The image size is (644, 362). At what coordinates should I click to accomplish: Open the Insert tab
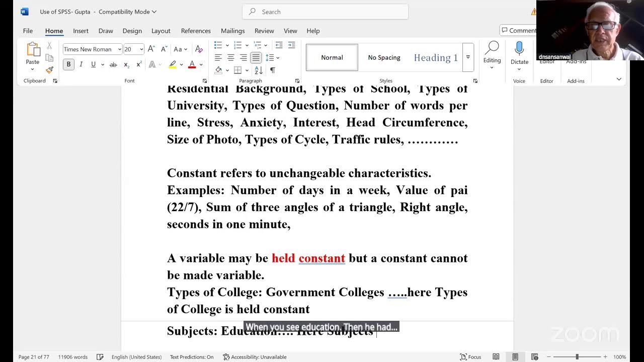pos(80,31)
